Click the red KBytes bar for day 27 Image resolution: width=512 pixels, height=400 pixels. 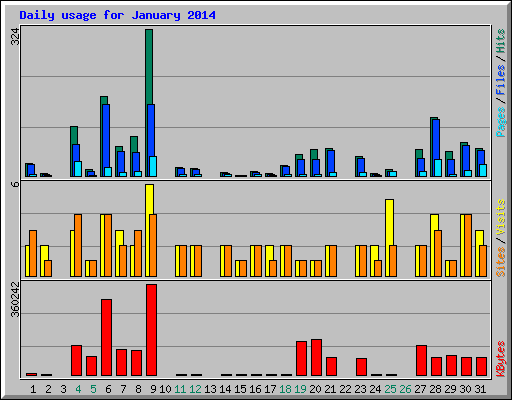pyautogui.click(x=421, y=361)
